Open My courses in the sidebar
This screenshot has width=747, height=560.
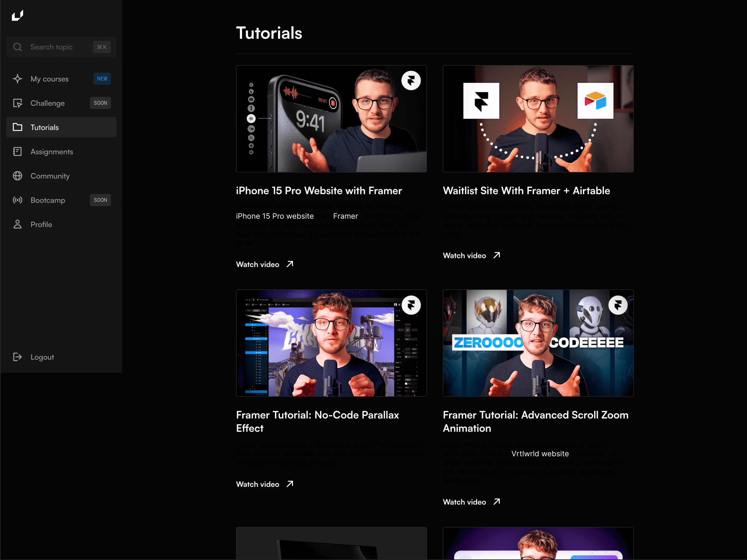click(x=61, y=79)
